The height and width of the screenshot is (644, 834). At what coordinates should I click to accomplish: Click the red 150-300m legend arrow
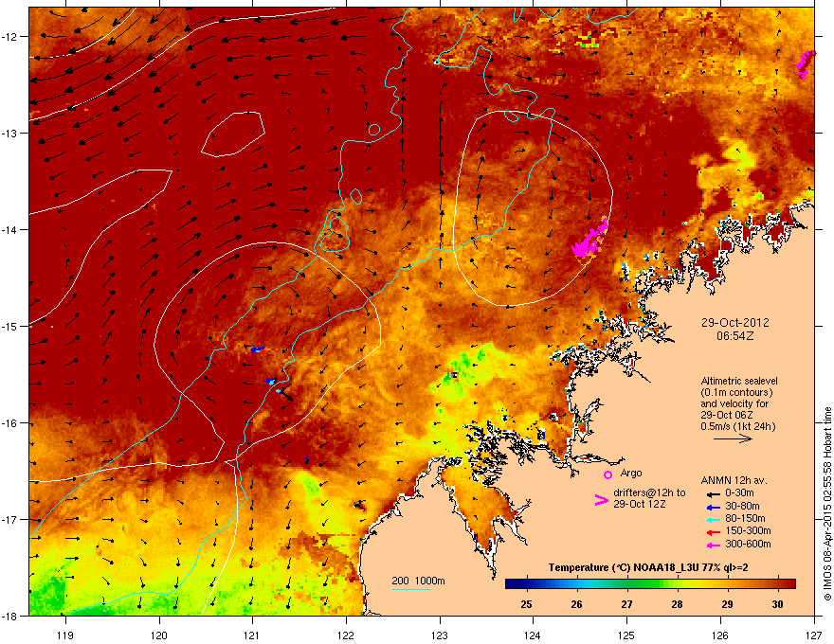click(x=714, y=532)
